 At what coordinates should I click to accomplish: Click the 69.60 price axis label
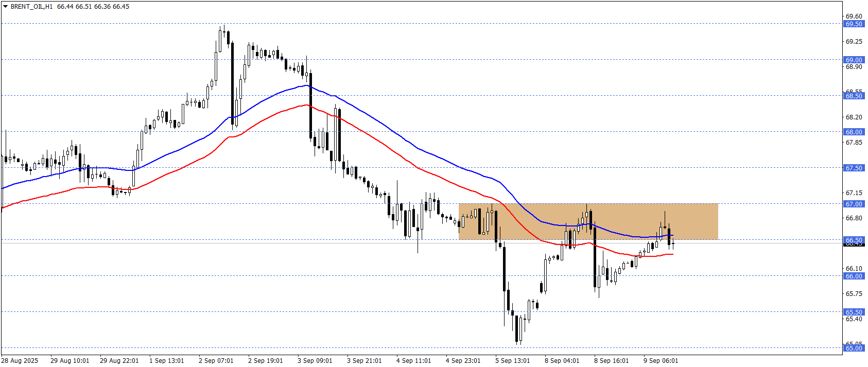pyautogui.click(x=854, y=16)
